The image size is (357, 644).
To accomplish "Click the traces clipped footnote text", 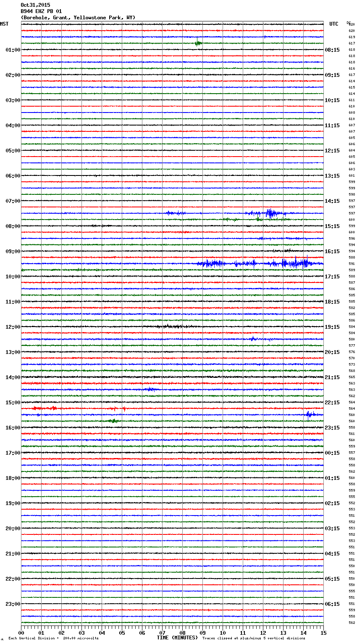I will tap(254, 638).
